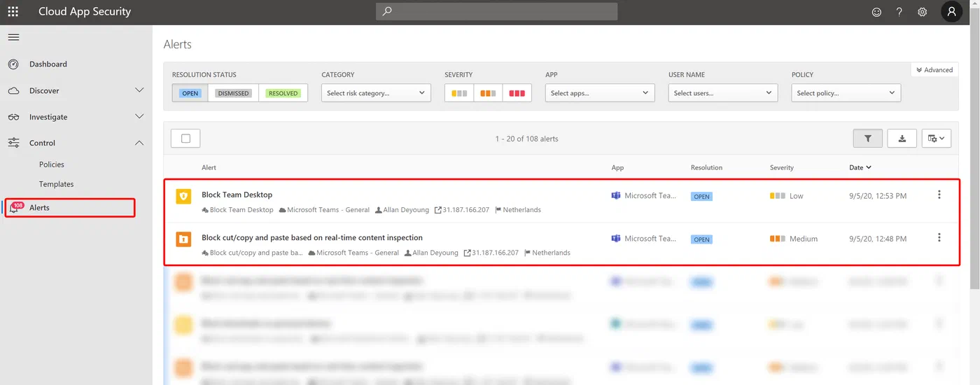Screen dimensions: 980x385
Task: Open three-dot menu for Block cut/copy alert
Action: pyautogui.click(x=939, y=238)
